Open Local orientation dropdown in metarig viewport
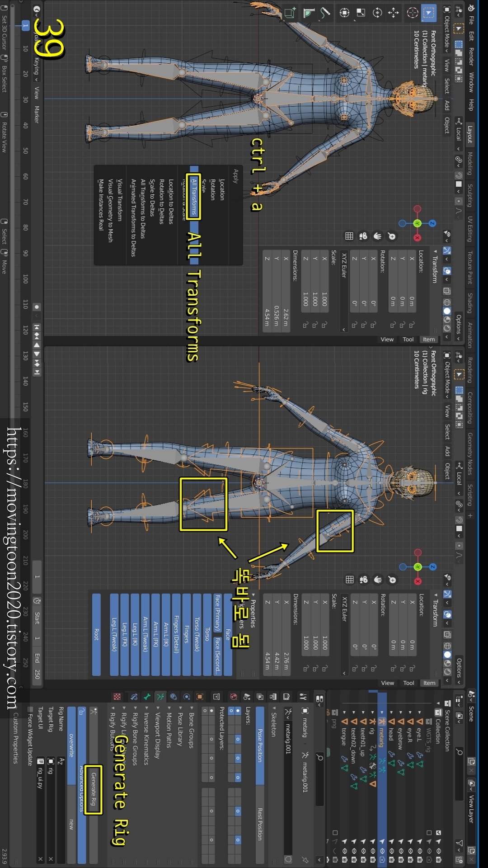 click(x=459, y=133)
